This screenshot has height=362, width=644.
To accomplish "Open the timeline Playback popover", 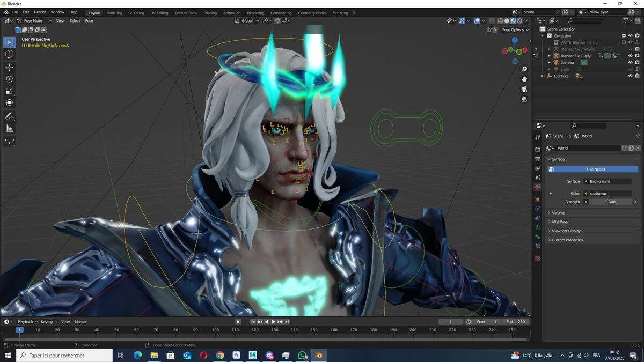I will click(x=27, y=322).
